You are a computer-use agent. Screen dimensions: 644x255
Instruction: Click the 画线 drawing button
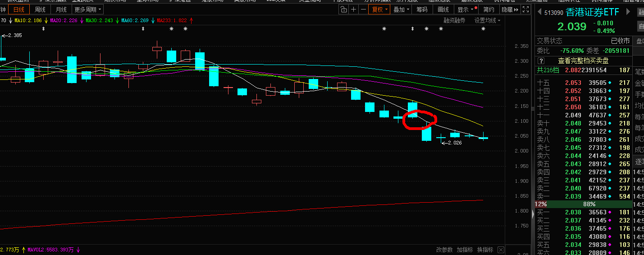point(443,9)
